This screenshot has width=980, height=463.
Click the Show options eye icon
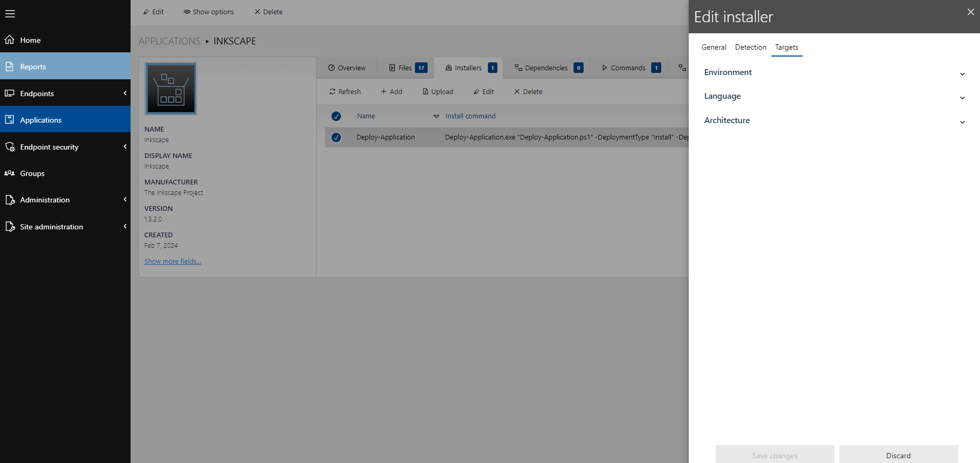[187, 12]
